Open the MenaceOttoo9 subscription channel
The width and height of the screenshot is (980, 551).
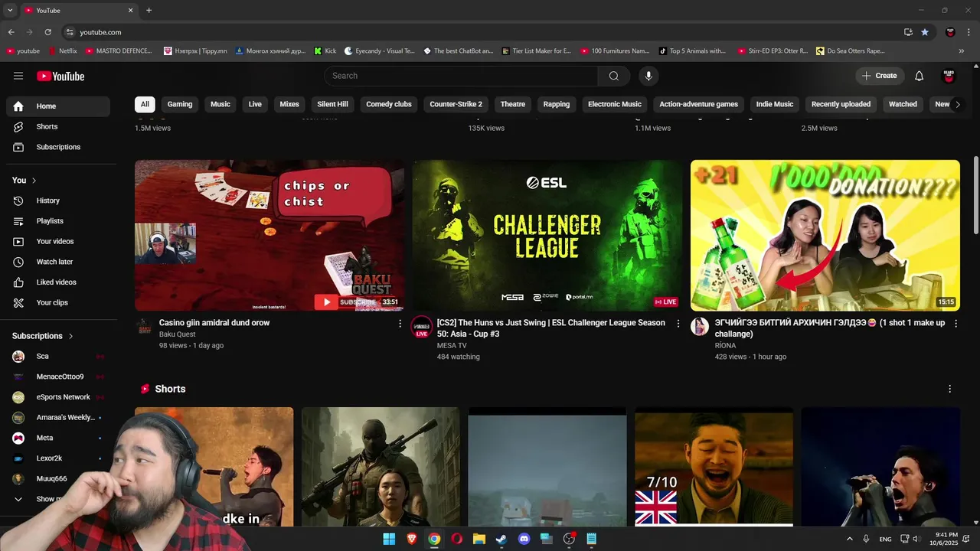[x=58, y=377]
